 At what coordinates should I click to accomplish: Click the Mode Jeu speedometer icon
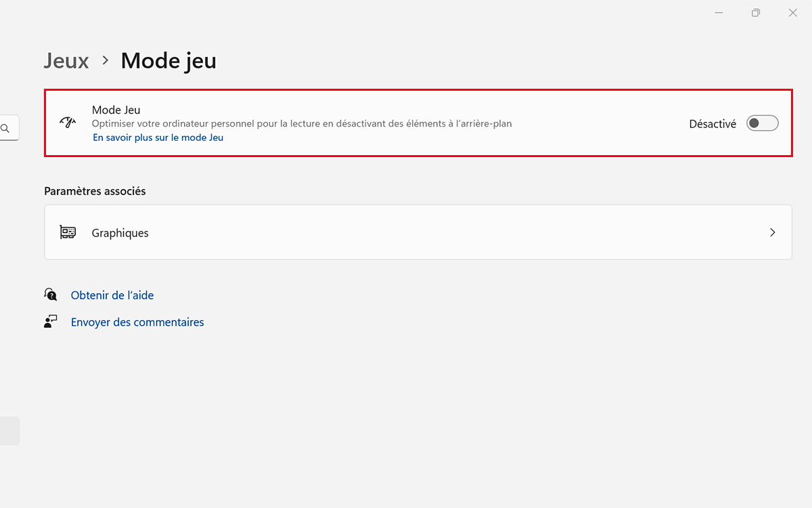pyautogui.click(x=68, y=123)
